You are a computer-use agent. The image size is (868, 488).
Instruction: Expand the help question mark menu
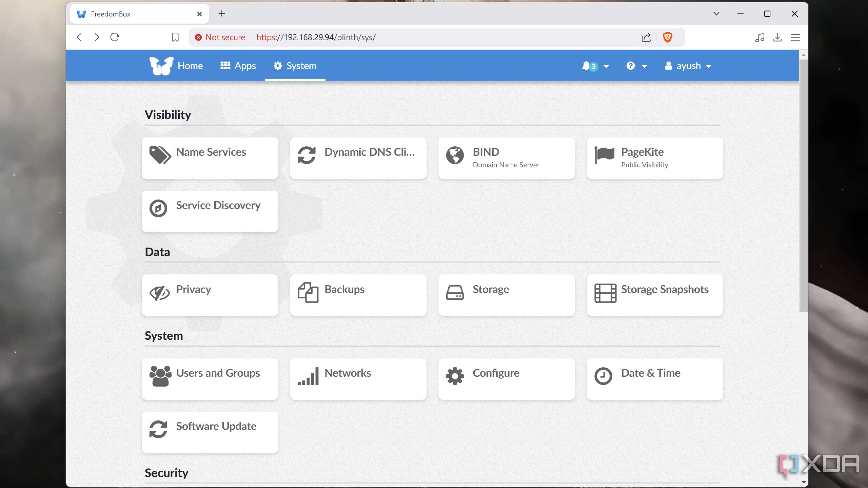(636, 66)
